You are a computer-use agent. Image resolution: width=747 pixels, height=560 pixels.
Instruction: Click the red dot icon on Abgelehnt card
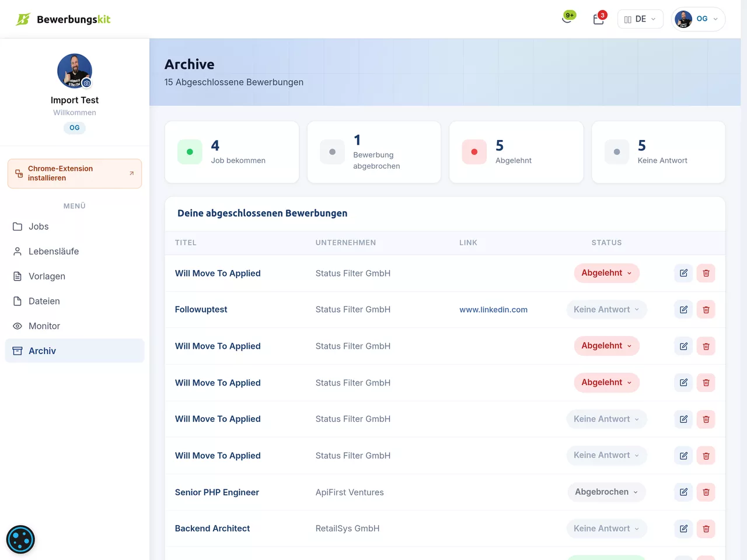pyautogui.click(x=474, y=152)
